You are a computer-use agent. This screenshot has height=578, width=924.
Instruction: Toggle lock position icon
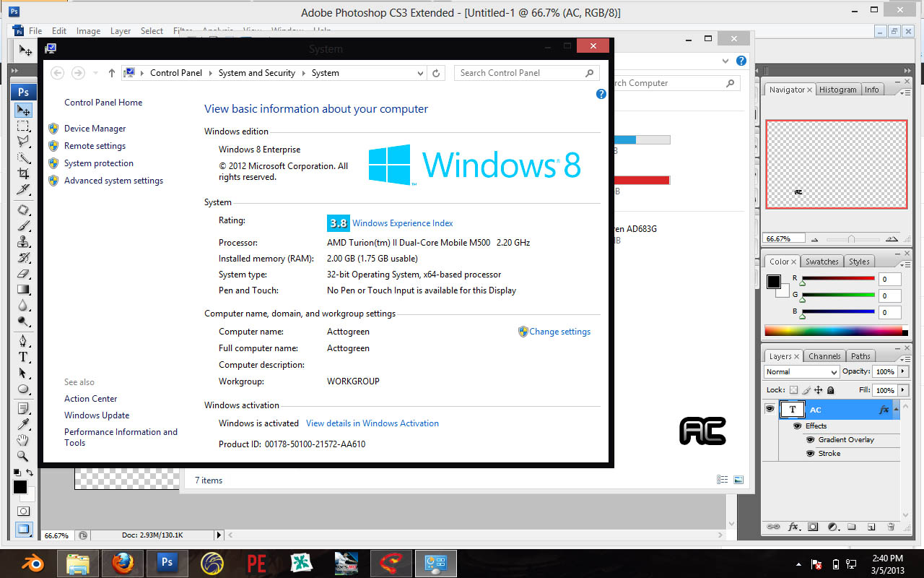point(819,390)
